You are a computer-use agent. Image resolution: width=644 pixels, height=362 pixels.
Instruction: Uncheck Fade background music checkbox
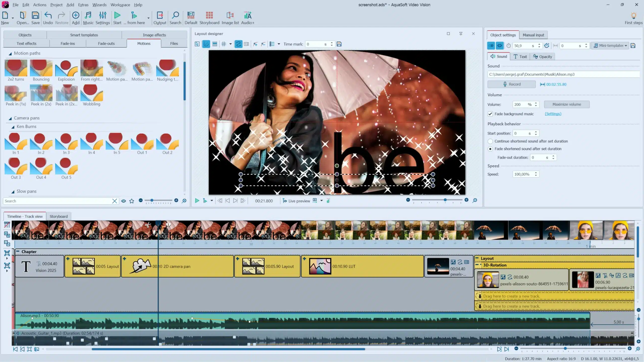(490, 114)
